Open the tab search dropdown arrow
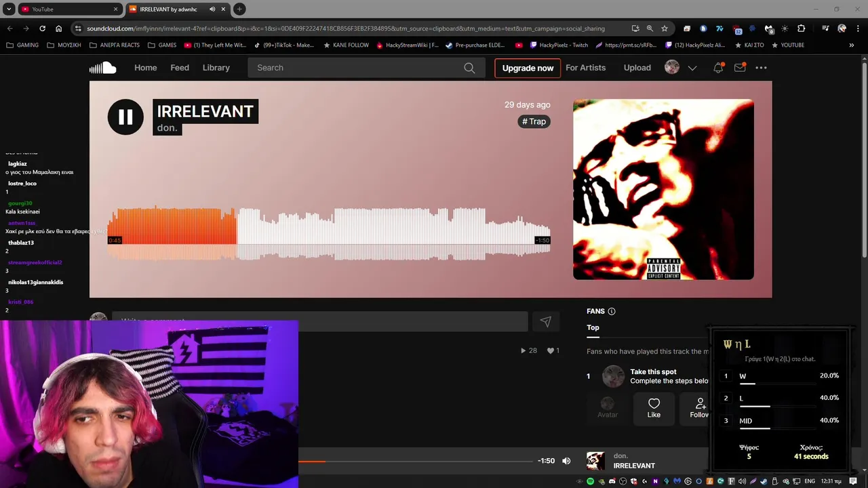Screen dimensions: 868x488 (9, 9)
